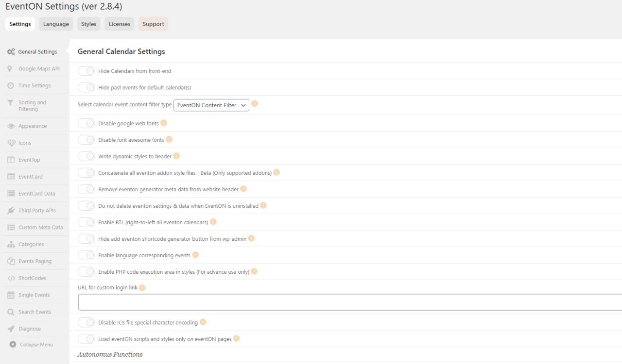Click the Single Events calendar icon
The width and height of the screenshot is (622, 364).
[11, 295]
